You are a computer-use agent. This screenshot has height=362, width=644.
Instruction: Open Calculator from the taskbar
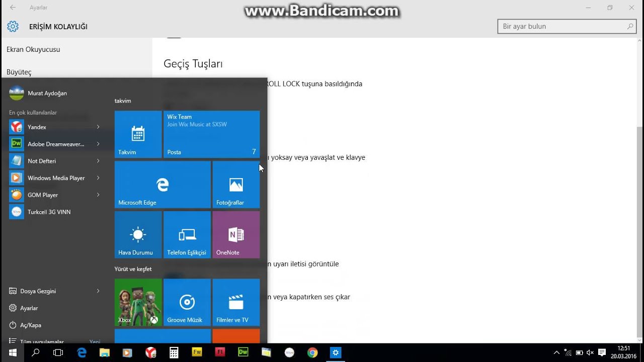174,352
